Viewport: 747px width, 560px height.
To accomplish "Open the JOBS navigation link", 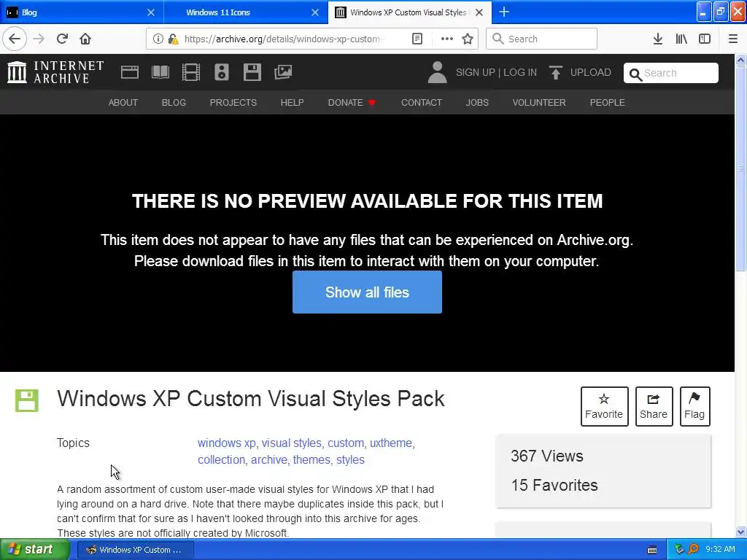I will click(x=477, y=102).
